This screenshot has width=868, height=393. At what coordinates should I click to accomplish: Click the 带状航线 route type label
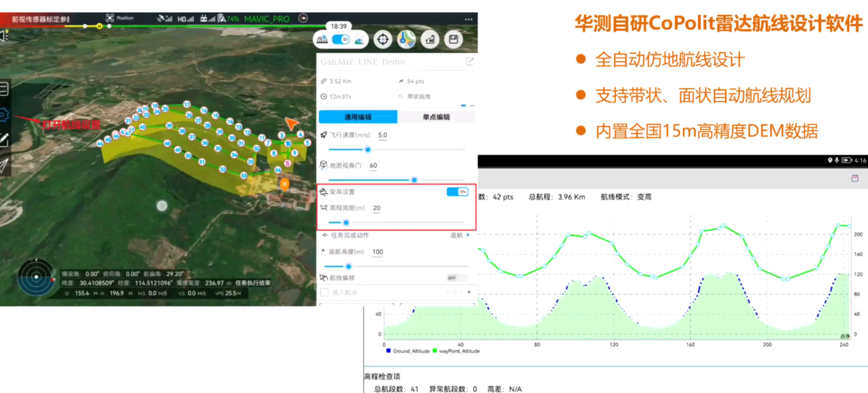(419, 97)
